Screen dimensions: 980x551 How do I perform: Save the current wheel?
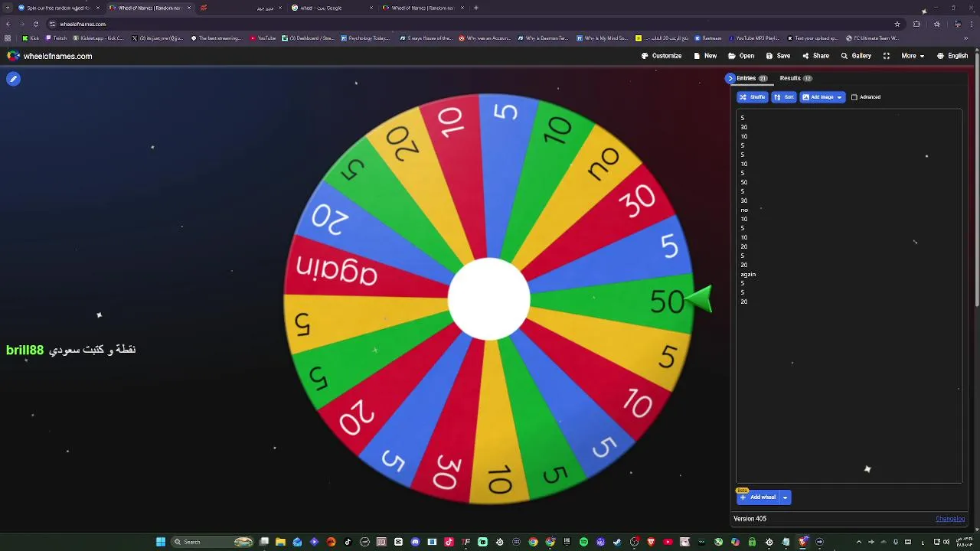778,56
